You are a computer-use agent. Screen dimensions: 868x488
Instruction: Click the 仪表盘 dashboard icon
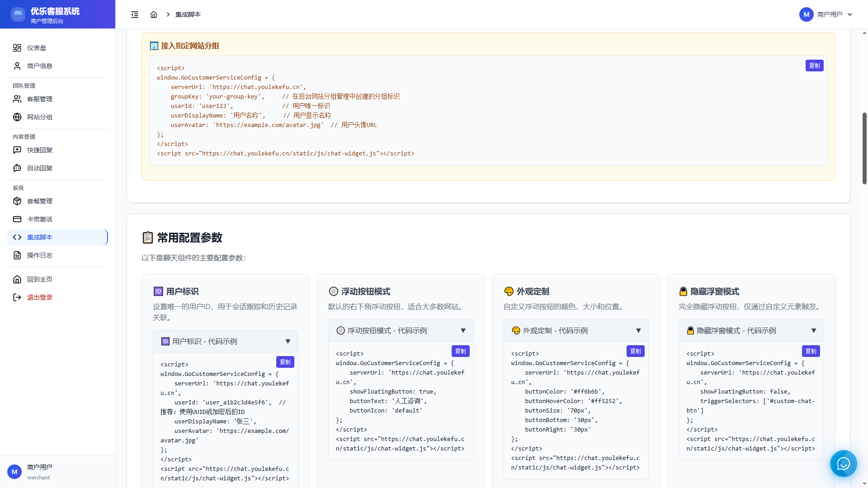(x=17, y=48)
